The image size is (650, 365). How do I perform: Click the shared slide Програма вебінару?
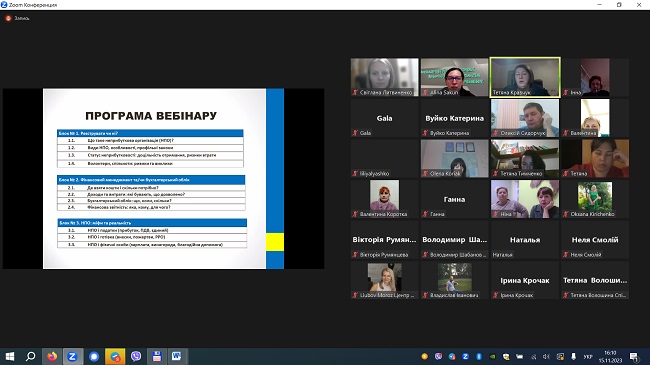(163, 178)
